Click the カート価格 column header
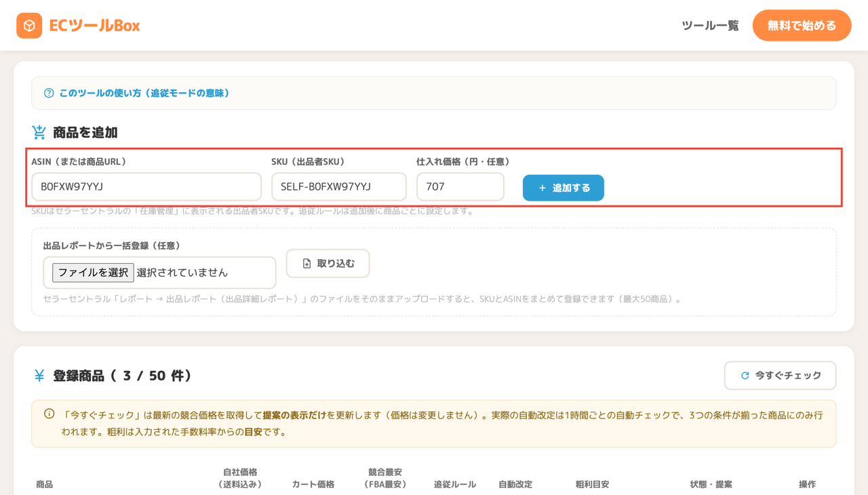Screen dimensions: 868x495 click(313, 484)
